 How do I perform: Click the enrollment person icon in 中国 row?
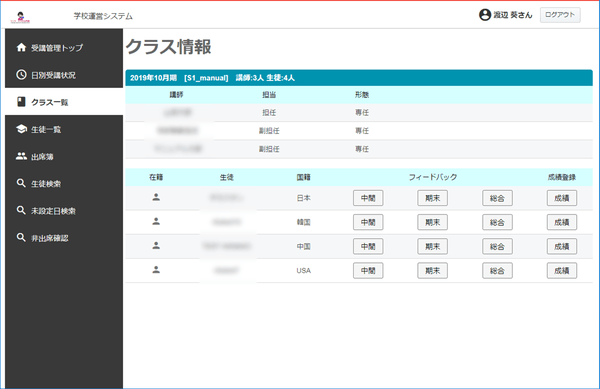coord(156,246)
